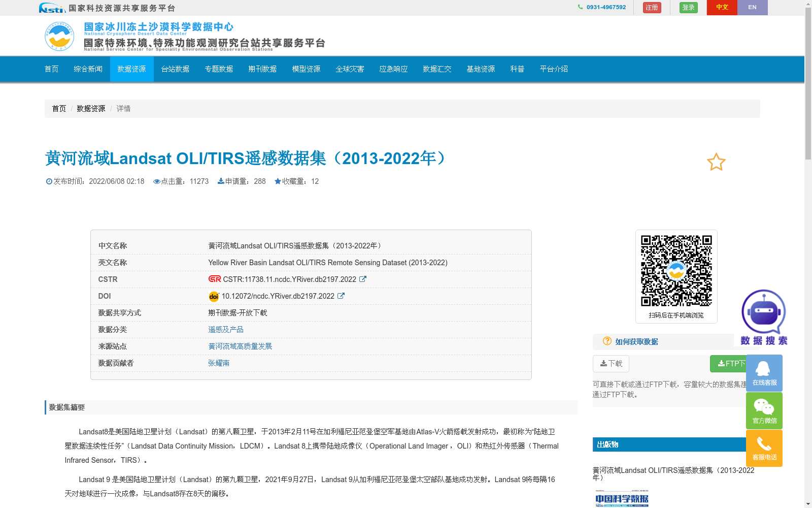Screen dimensions: 812x508
Task: Click the 申请量 288 counter
Action: [242, 181]
